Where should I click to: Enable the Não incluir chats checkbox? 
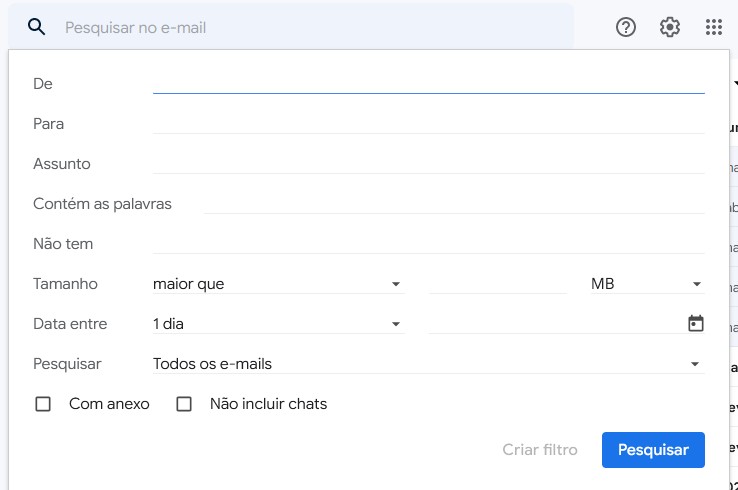point(184,404)
